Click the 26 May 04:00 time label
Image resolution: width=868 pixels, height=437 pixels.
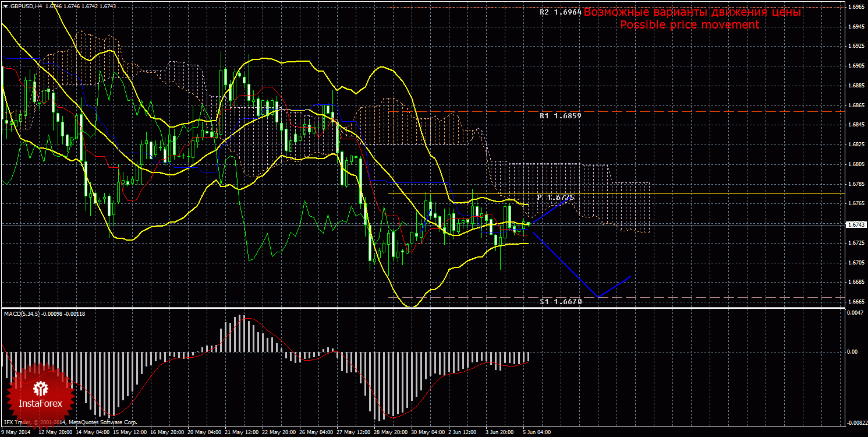(x=316, y=433)
